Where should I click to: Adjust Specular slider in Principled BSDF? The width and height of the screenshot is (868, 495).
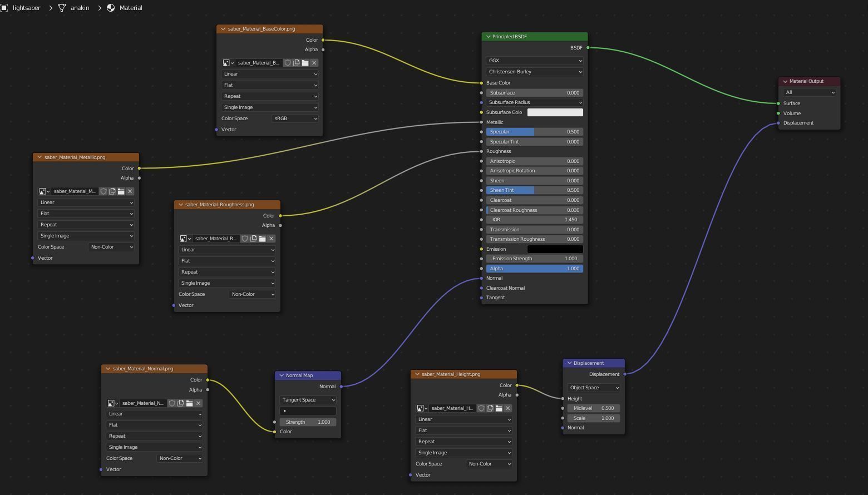535,132
